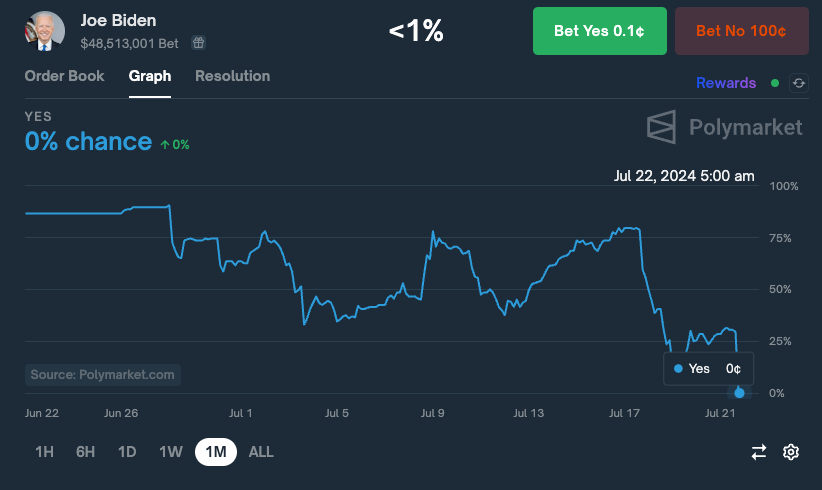Select the 1M chart range

pos(216,452)
